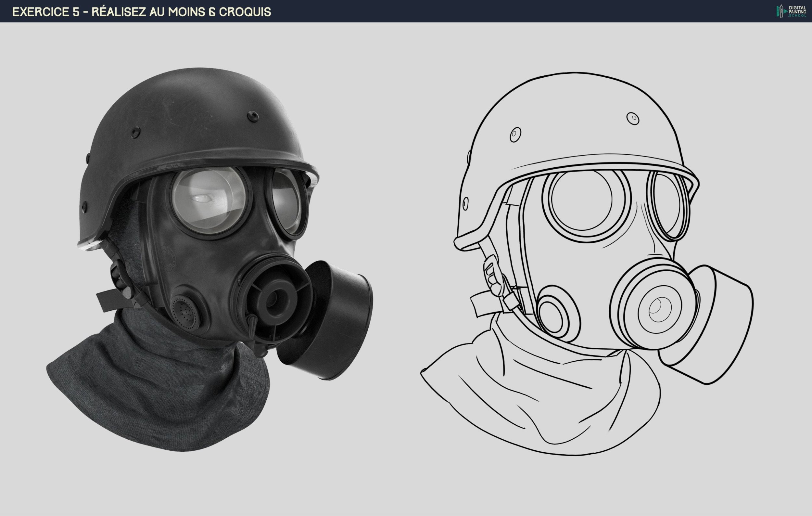Image resolution: width=812 pixels, height=516 pixels.
Task: Click the sketched helmet's upper-right rivet
Action: (x=633, y=118)
